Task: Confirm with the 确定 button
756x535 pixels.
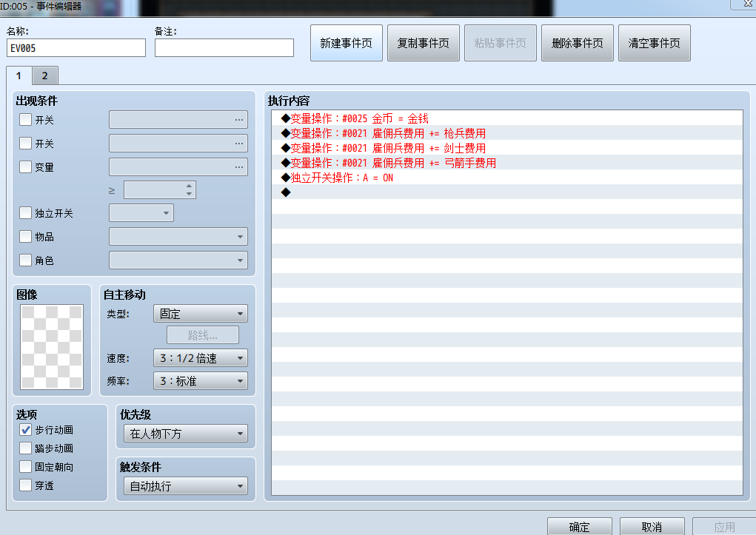Action: click(x=580, y=526)
